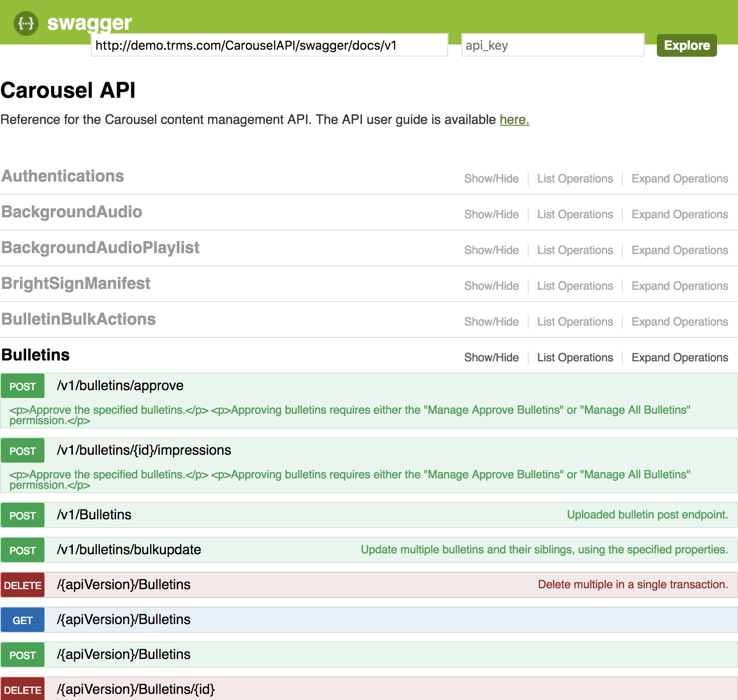Click the swagger logo icon

point(26,23)
